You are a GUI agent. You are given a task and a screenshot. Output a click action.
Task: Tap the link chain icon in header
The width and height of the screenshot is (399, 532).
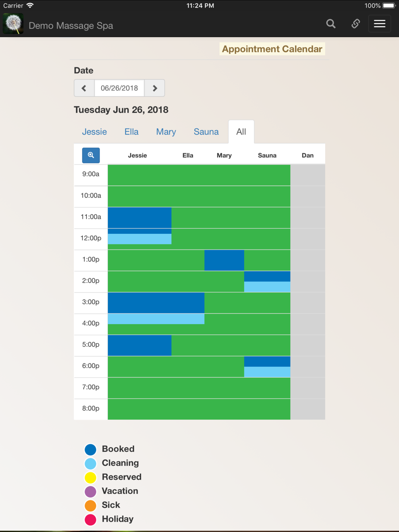tap(356, 24)
